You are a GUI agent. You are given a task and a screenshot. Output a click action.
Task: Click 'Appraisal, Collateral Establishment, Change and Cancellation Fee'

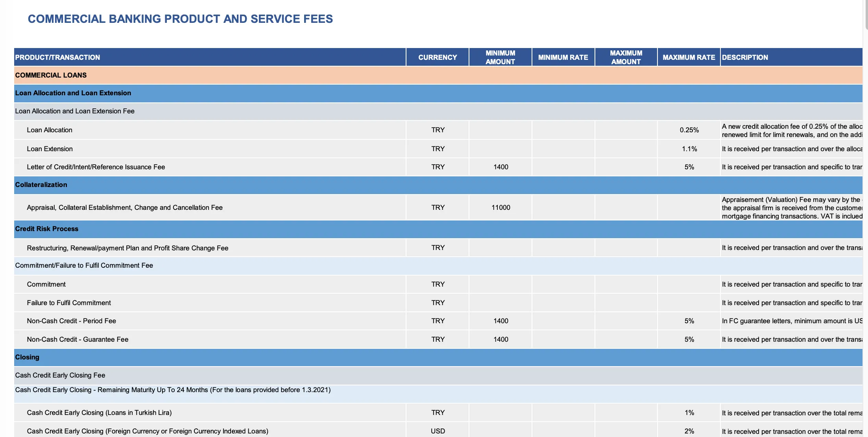(125, 207)
